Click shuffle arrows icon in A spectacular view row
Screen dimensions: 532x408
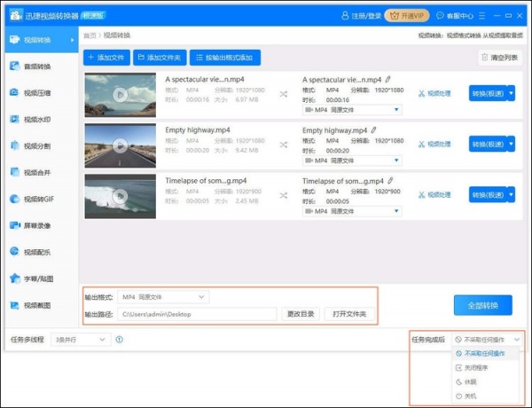284,94
